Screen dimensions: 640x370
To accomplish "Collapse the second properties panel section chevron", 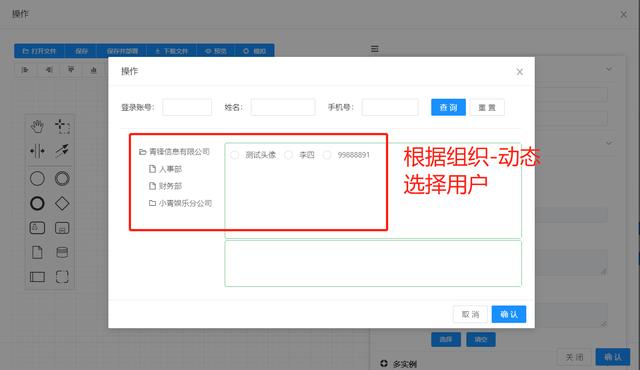I will pyautogui.click(x=609, y=143).
